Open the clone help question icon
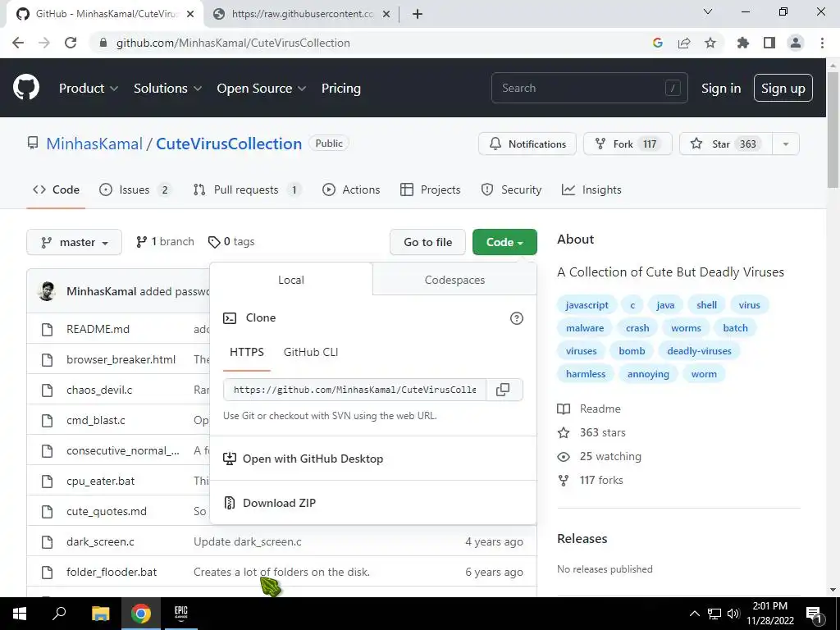Image resolution: width=840 pixels, height=630 pixels. click(517, 318)
